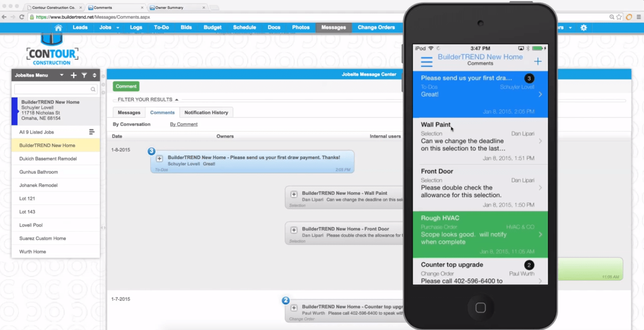Open the settings gear in the navigation bar
Screen dimensions: 644x330
click(x=584, y=27)
